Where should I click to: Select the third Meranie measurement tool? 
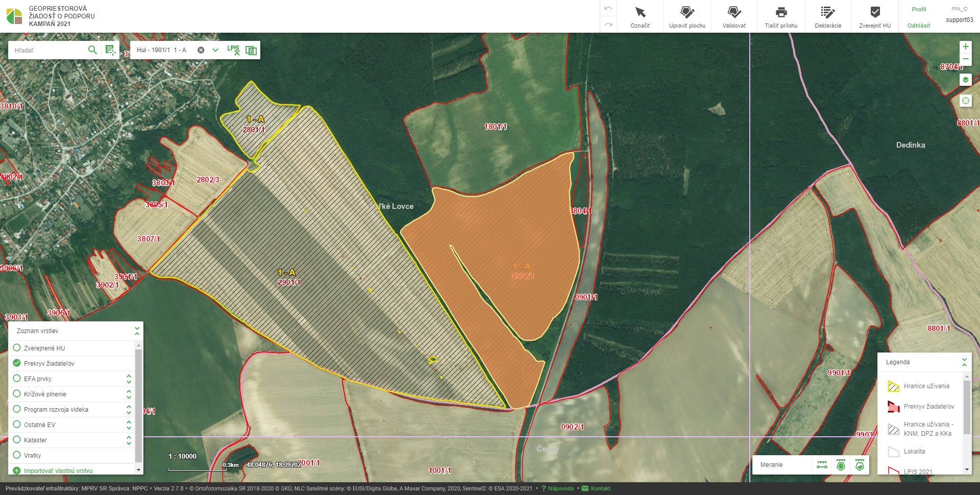pos(860,465)
